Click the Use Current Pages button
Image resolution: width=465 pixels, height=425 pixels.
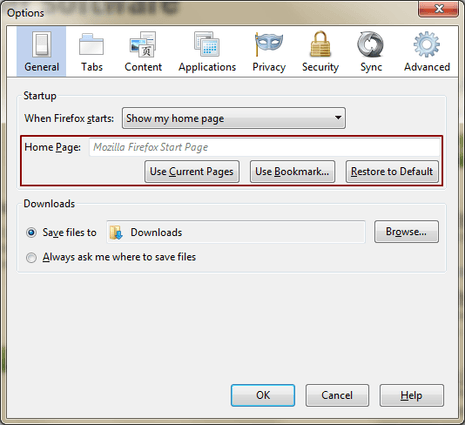click(x=192, y=172)
